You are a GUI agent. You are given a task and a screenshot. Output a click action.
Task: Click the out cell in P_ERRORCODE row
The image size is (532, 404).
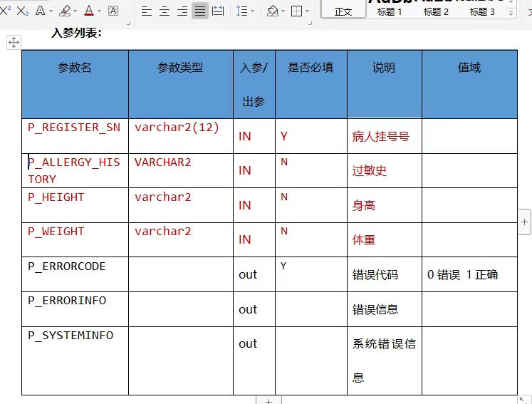[x=254, y=274]
